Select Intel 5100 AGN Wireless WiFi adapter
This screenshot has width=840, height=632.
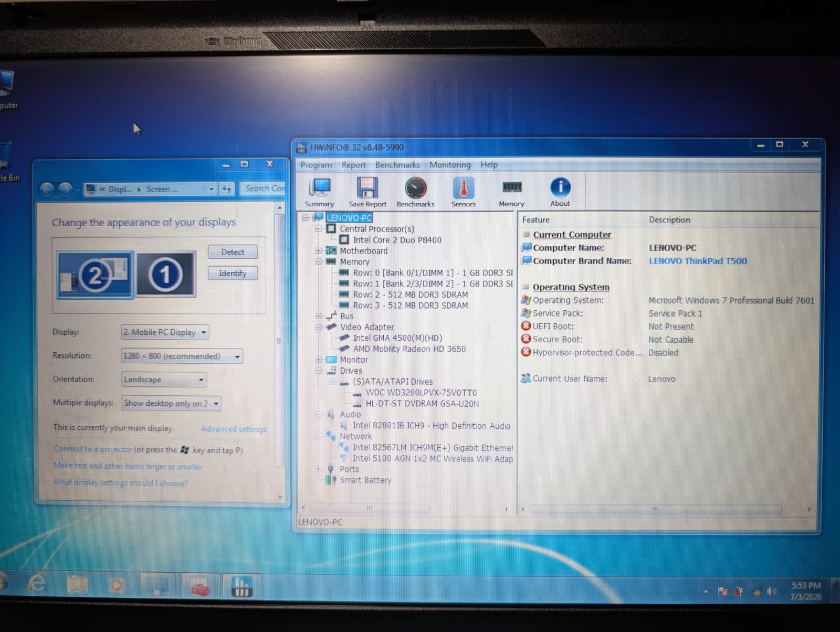click(433, 459)
